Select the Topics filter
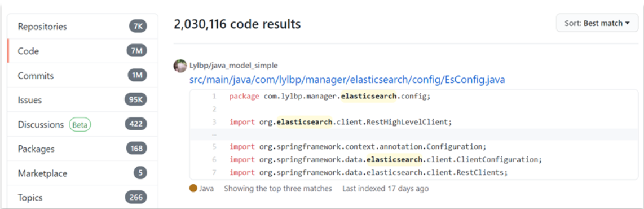The height and width of the screenshot is (209, 644). [82, 198]
